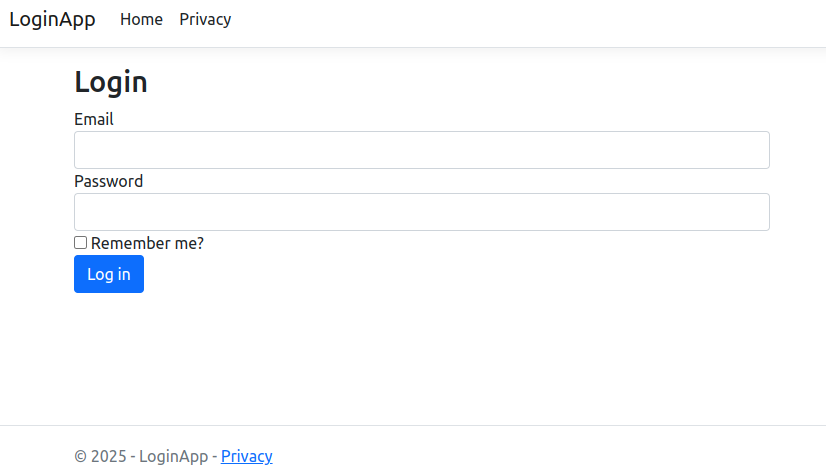Click the right end of the Password field
Viewport: 826px width, 473px height.
coord(750,212)
